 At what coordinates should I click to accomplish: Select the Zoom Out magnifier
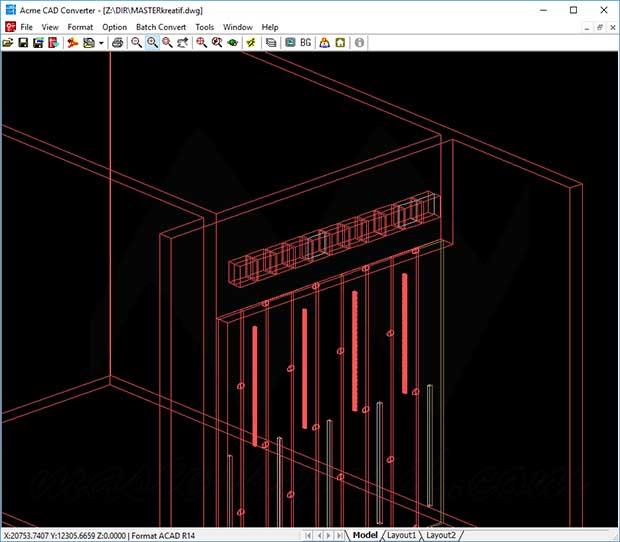click(x=136, y=43)
